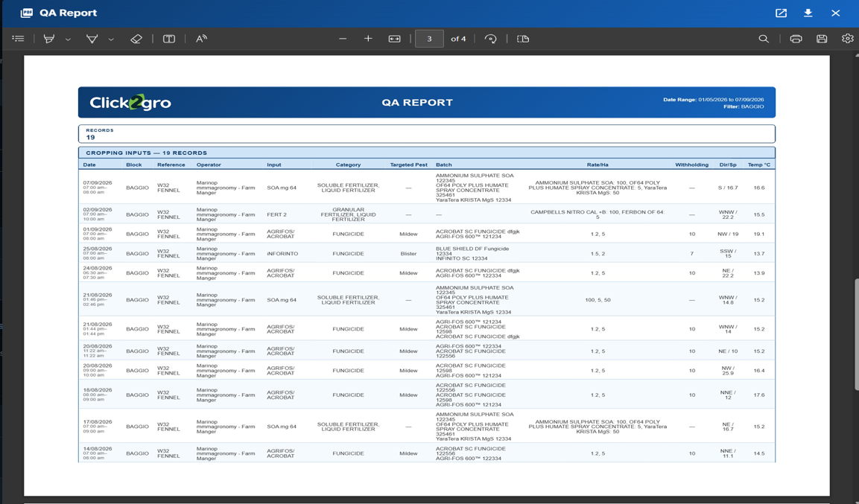Click the Input column header

point(274,165)
